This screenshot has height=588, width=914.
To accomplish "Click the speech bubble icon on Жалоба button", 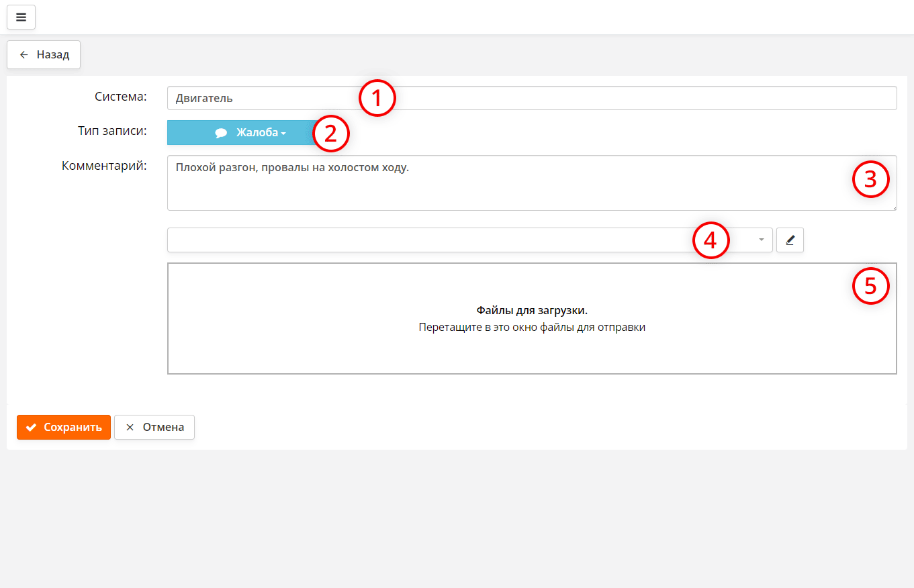I will click(221, 133).
